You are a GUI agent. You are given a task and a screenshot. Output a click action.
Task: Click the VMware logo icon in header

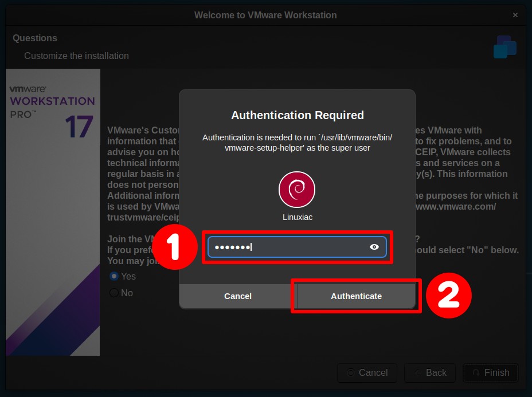click(505, 47)
